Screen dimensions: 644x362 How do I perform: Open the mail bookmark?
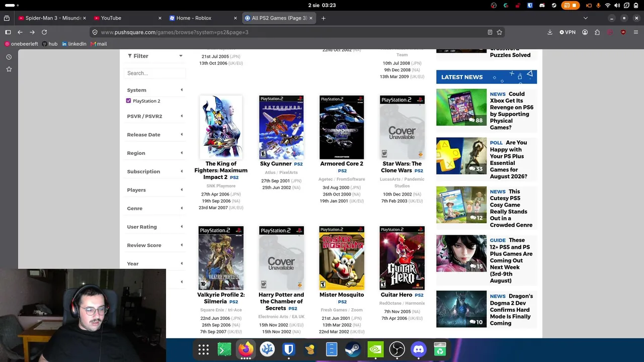point(98,44)
